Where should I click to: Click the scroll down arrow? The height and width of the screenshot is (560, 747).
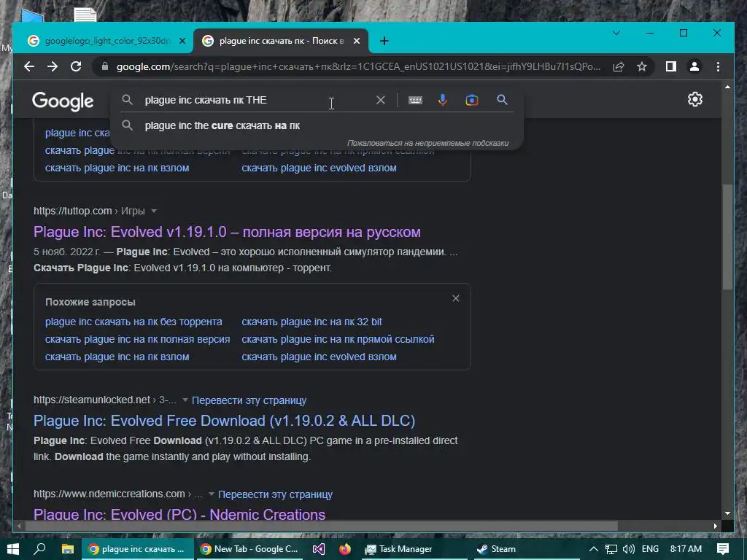coord(727,513)
